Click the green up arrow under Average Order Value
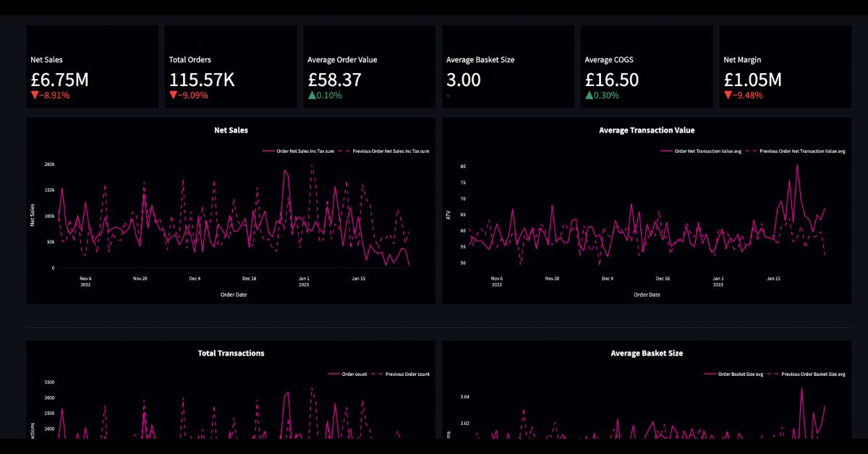 tap(311, 95)
